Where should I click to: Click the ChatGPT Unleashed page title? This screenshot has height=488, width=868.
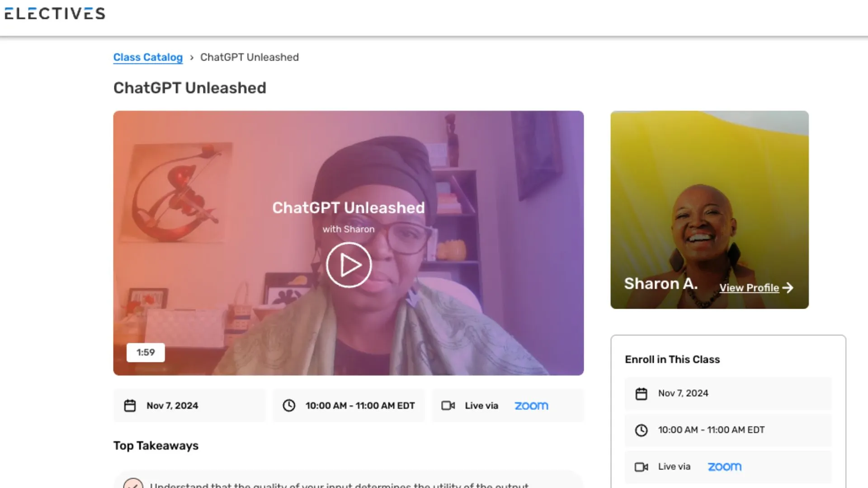(x=190, y=88)
